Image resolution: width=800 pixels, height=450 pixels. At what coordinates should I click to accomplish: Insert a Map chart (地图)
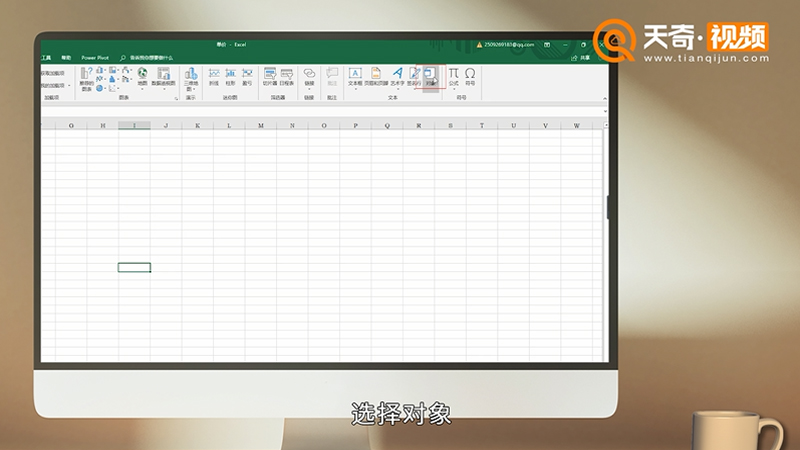[x=142, y=76]
